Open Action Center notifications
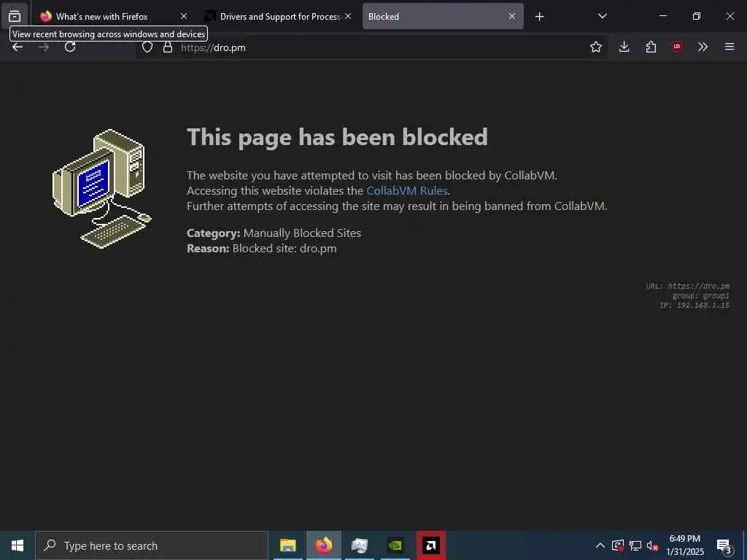This screenshot has height=560, width=747. coord(724,545)
